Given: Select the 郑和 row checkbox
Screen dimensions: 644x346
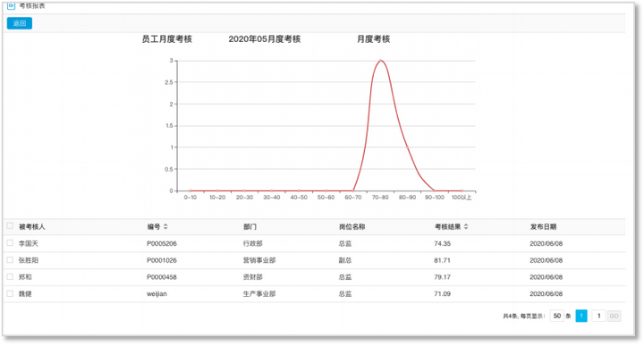Looking at the screenshot, I should click(x=10, y=276).
